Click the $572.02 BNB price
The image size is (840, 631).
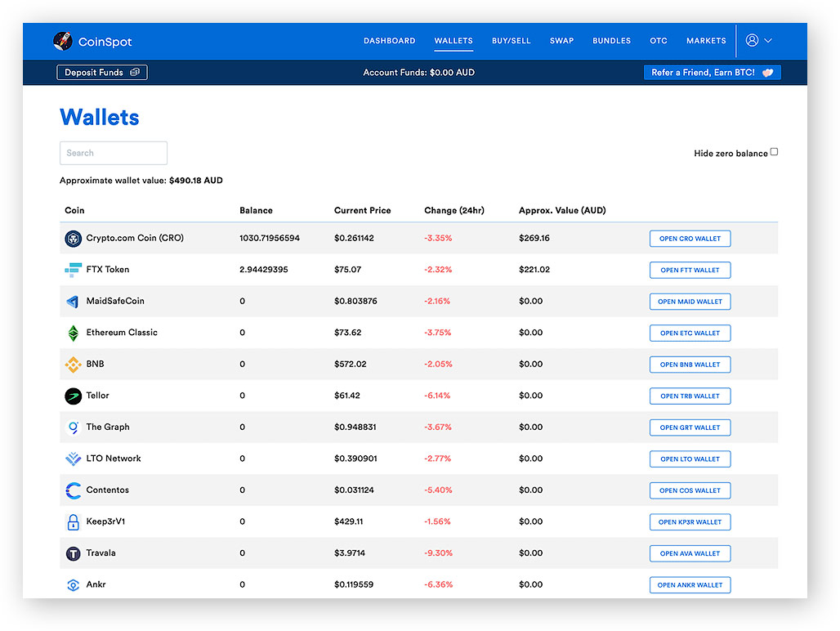[x=351, y=365]
